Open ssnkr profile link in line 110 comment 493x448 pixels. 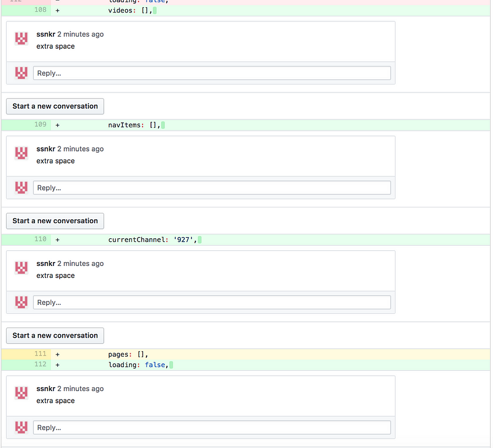[x=46, y=264]
